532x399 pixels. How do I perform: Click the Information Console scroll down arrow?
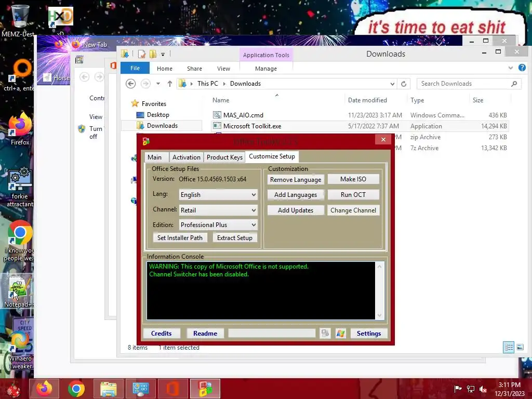[380, 315]
